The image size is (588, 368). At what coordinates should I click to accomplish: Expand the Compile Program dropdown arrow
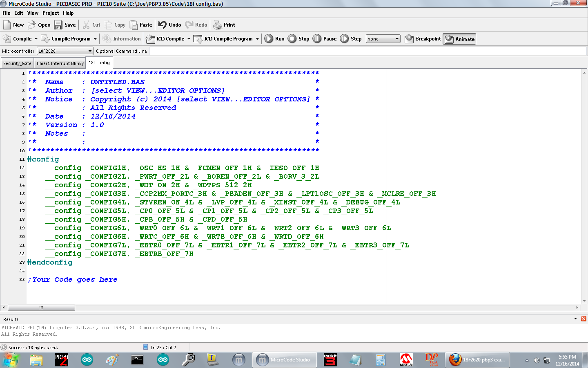[95, 39]
